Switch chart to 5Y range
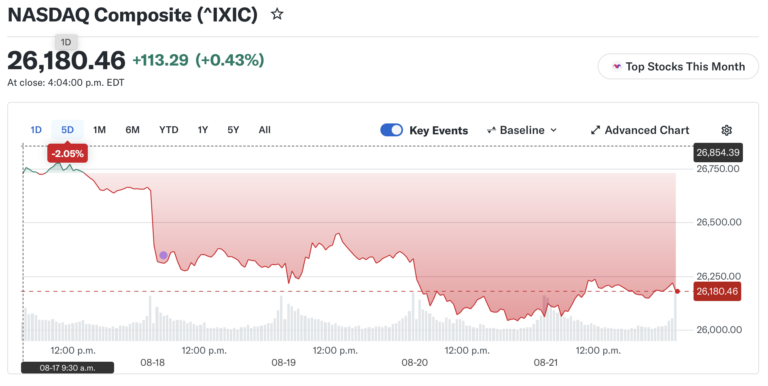768x386 pixels. click(233, 130)
